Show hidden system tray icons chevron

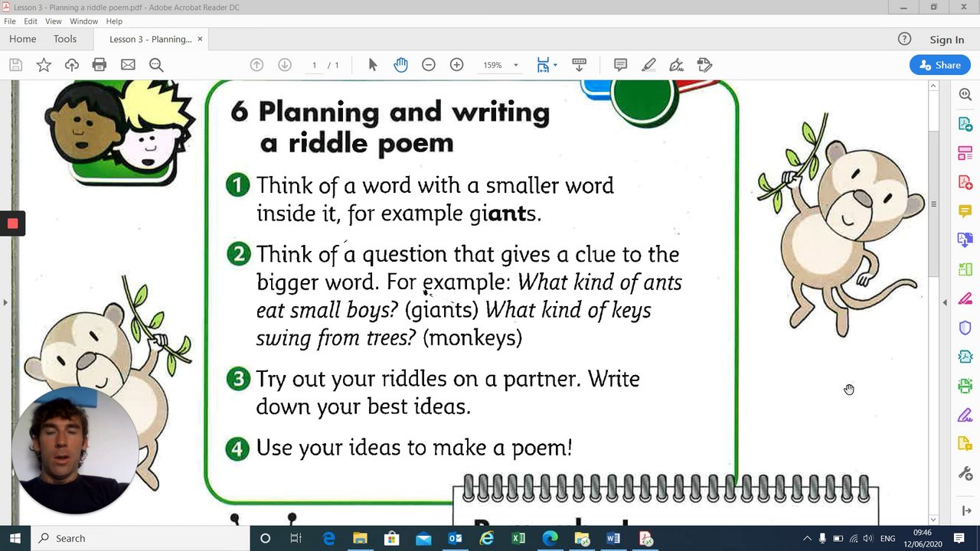tap(806, 538)
